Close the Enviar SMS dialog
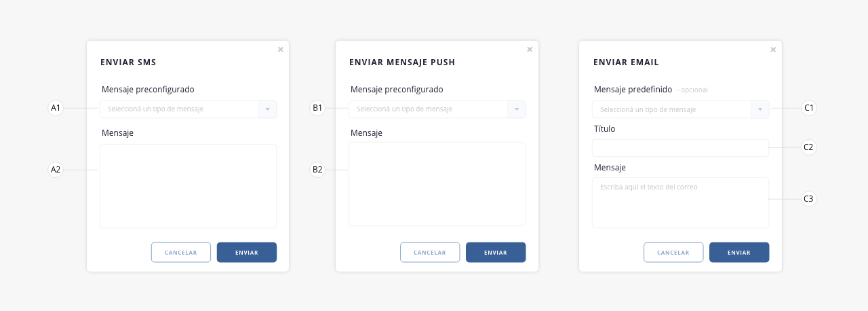The height and width of the screenshot is (311, 868). 281,49
